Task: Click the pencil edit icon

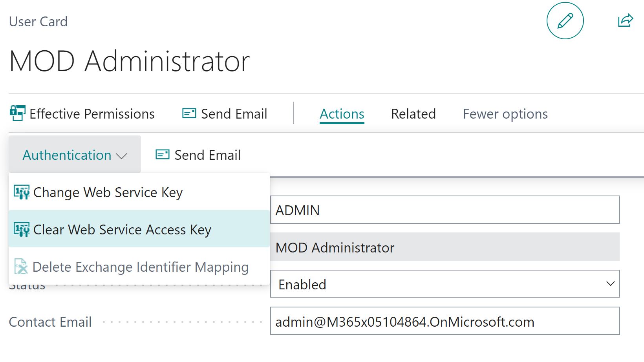Action: click(565, 21)
